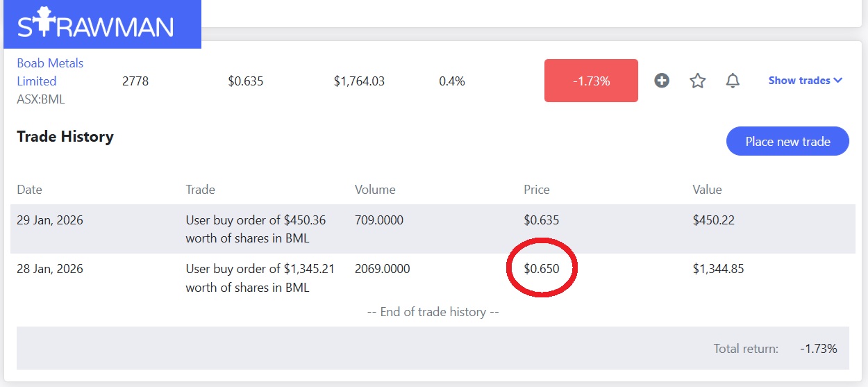Click the Date column header
The image size is (868, 387).
click(x=29, y=190)
